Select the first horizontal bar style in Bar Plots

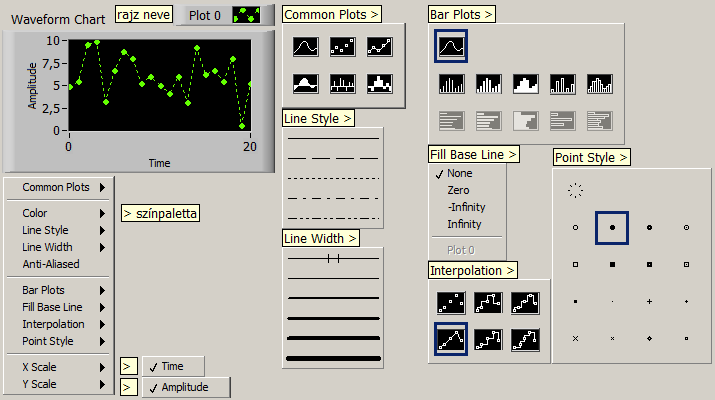451,121
